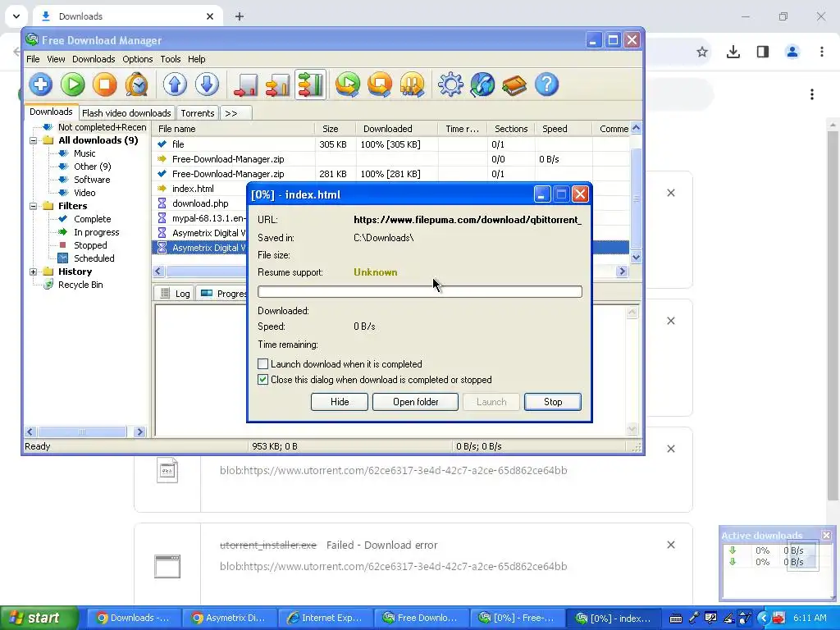Open the Schedule download clock icon

click(137, 84)
